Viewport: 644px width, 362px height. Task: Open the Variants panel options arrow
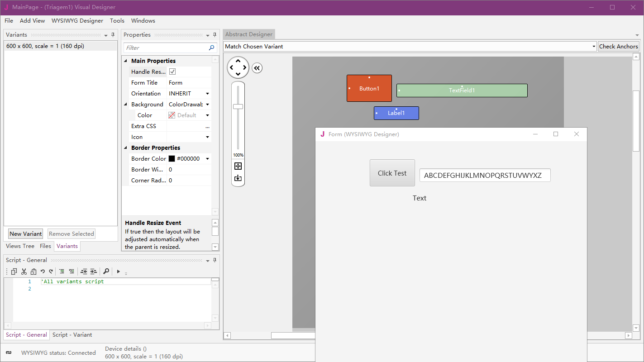point(106,35)
